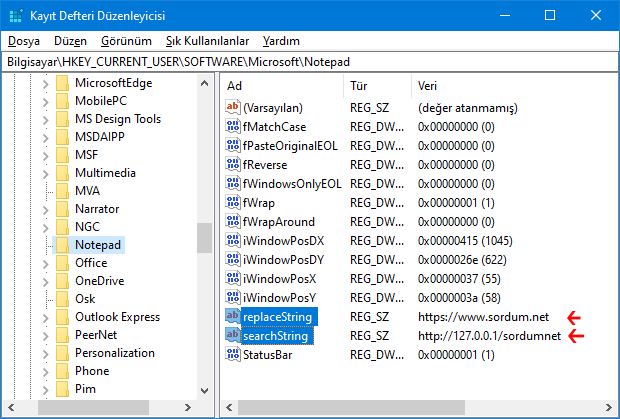Click the iWindowPosDX value icon
This screenshot has height=419, width=620.
233,241
